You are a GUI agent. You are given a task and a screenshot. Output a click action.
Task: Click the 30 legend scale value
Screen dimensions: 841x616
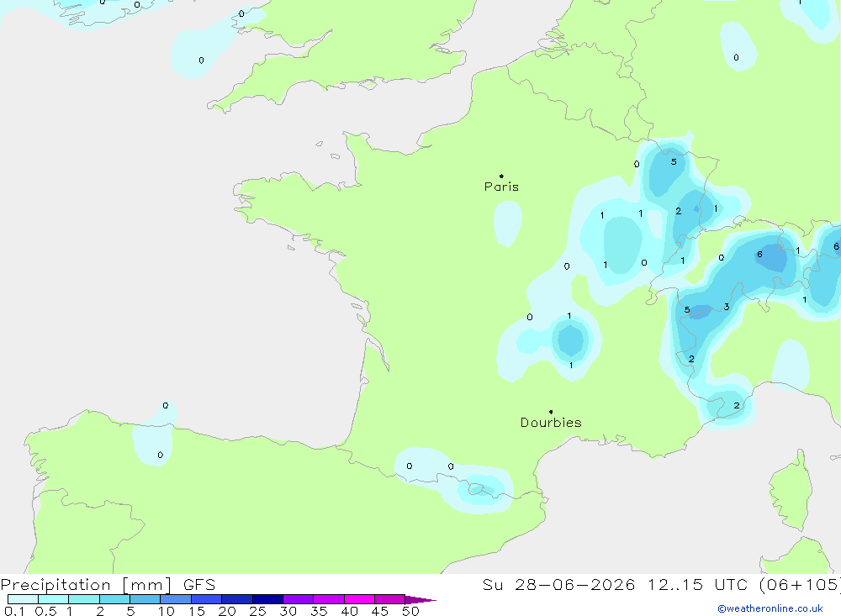click(x=288, y=611)
